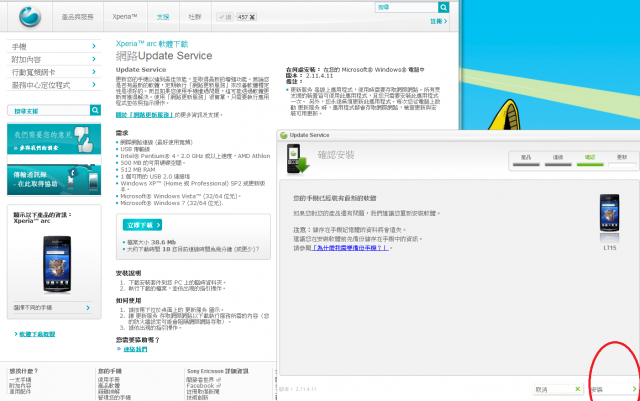Focus the search field at page top
The height and width of the screenshot is (401, 640).
[x=407, y=7]
